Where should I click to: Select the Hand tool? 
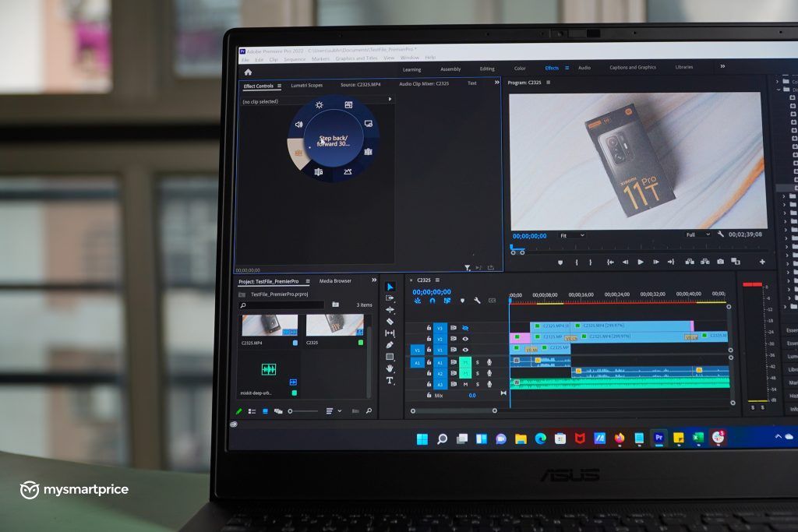(x=390, y=368)
